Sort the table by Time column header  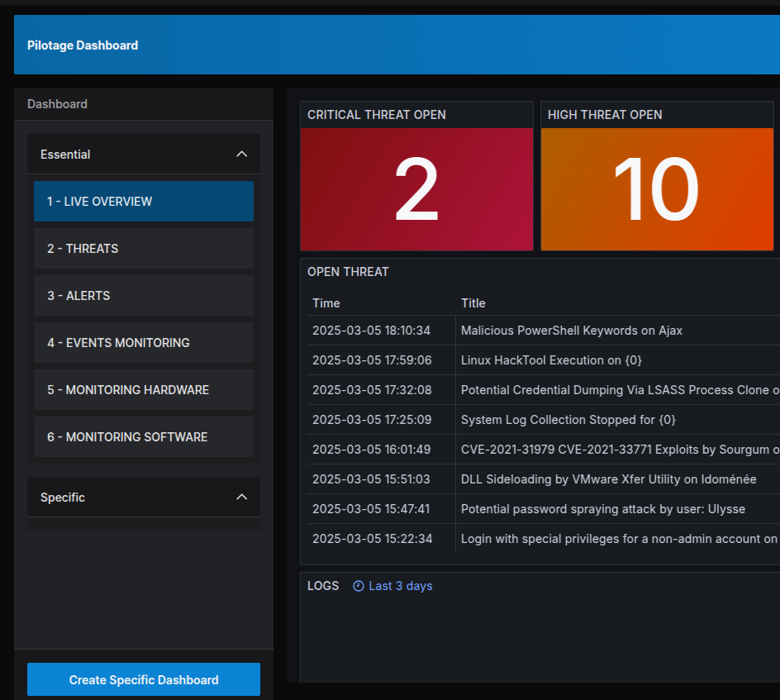click(x=326, y=303)
